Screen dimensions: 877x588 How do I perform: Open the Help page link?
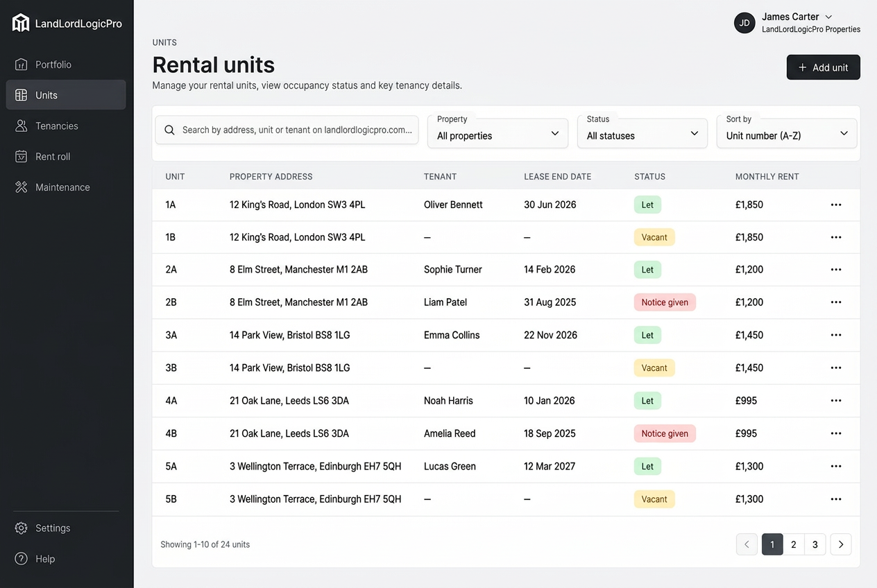click(x=66, y=559)
